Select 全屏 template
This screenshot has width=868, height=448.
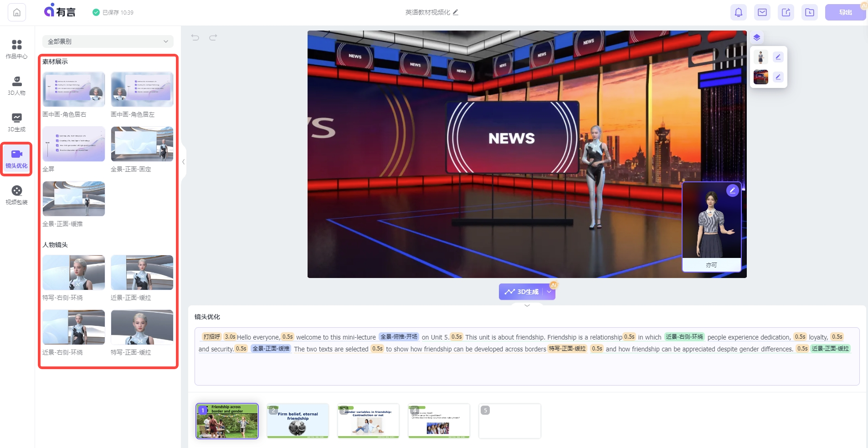(x=74, y=144)
